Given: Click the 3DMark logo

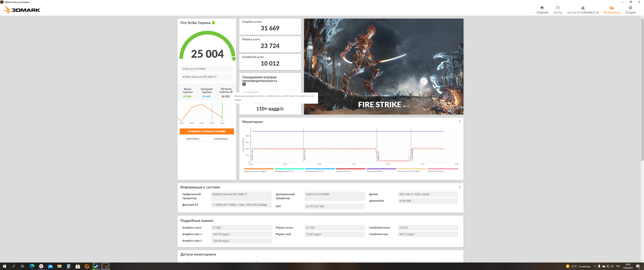Looking at the screenshot, I should pyautogui.click(x=22, y=10).
